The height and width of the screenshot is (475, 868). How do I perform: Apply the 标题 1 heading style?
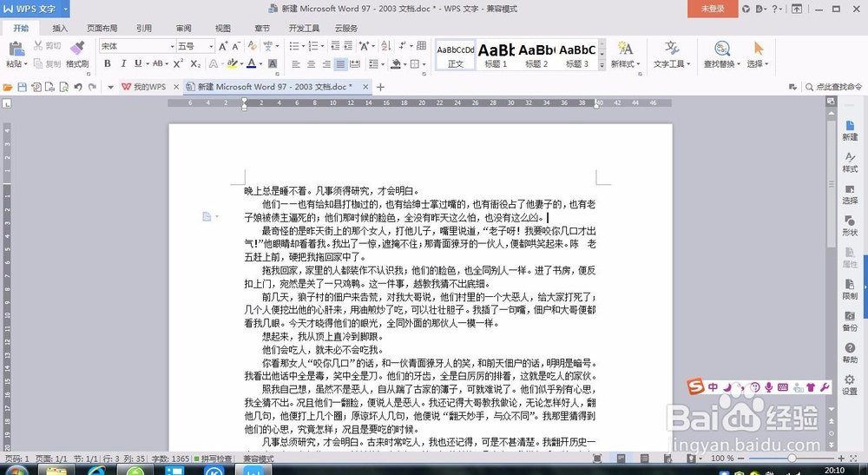click(x=496, y=55)
